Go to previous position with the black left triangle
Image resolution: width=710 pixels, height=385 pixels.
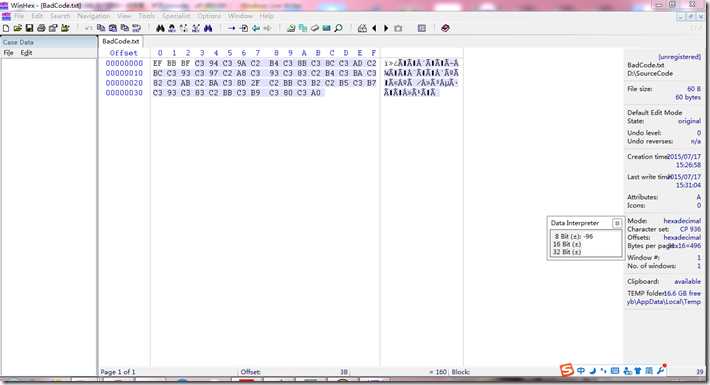(374, 28)
